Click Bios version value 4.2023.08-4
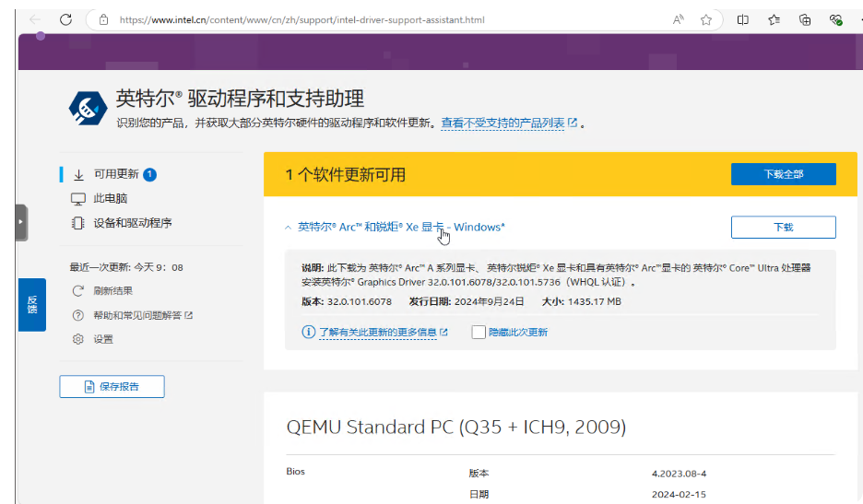This screenshot has width=863, height=504. click(x=680, y=474)
